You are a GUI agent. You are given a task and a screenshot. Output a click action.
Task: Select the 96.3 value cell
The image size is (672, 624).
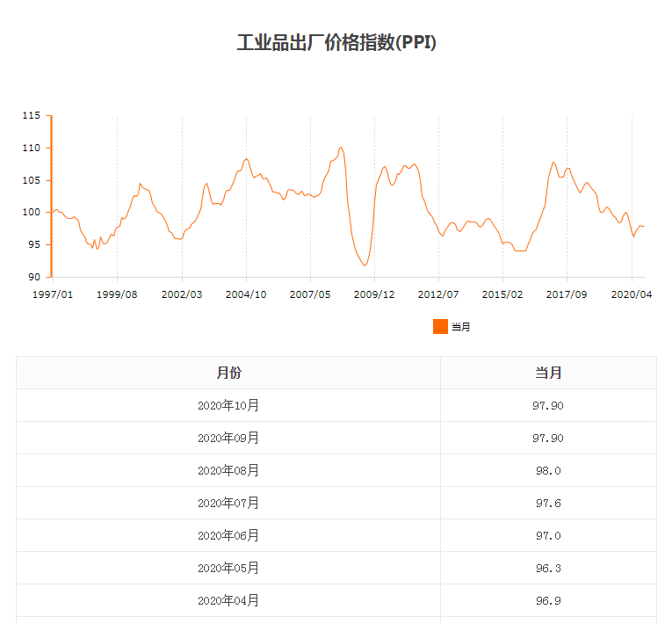[x=548, y=568]
